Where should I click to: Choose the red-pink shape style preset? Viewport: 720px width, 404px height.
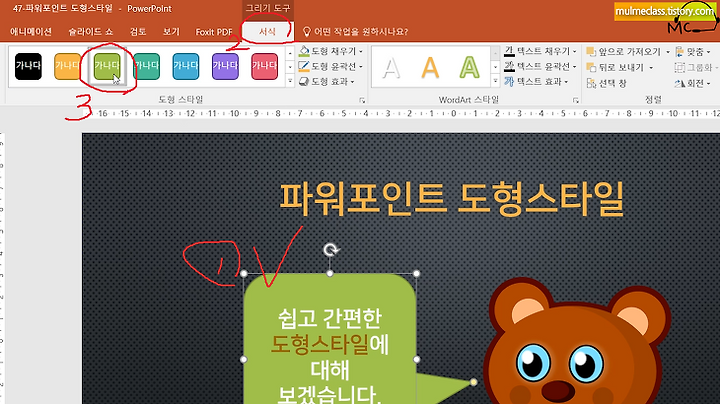coord(265,66)
